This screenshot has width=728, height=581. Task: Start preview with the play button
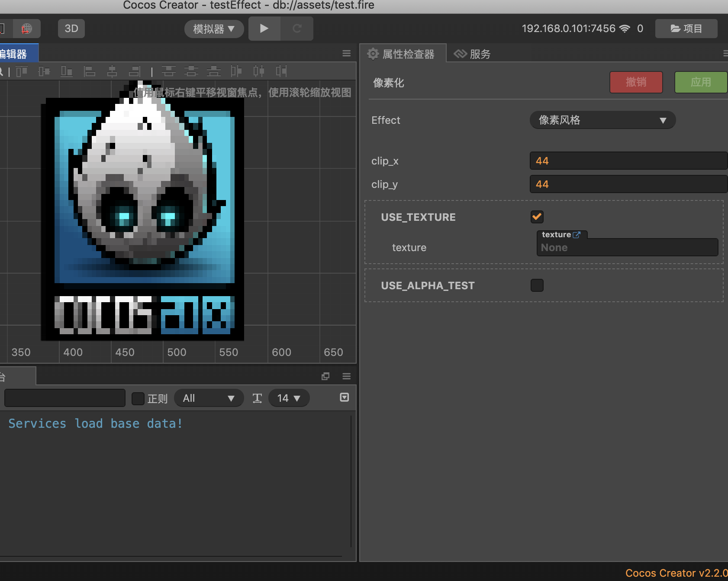click(264, 29)
